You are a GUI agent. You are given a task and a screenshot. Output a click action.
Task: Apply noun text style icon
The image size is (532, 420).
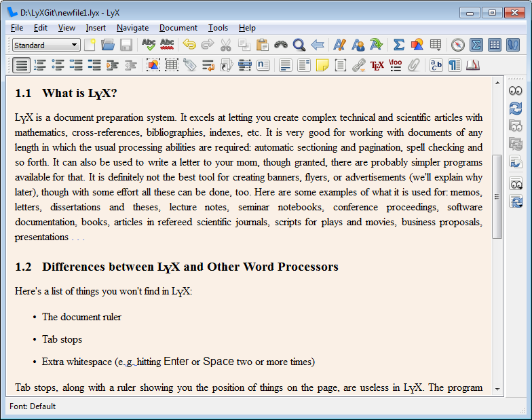click(358, 45)
